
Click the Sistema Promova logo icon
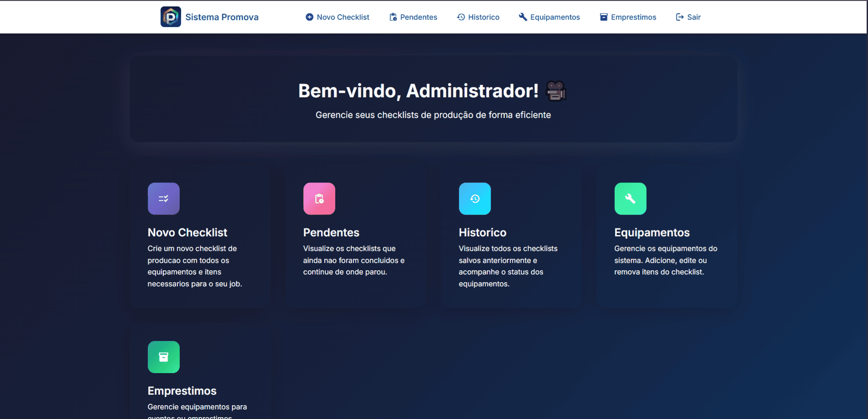click(x=171, y=17)
